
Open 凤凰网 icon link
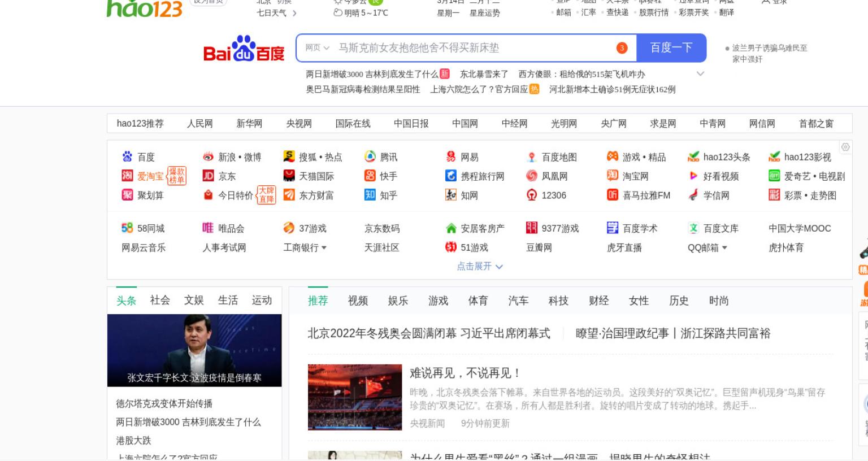(x=532, y=176)
